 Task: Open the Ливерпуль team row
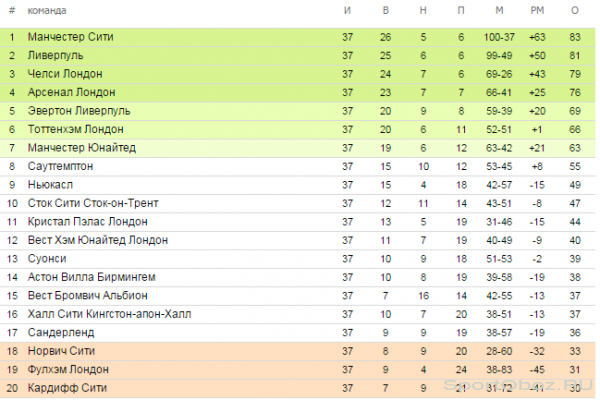[x=298, y=56]
